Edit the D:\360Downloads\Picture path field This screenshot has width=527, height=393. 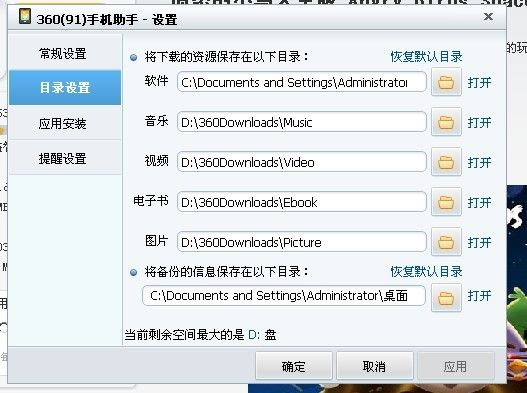click(x=302, y=242)
